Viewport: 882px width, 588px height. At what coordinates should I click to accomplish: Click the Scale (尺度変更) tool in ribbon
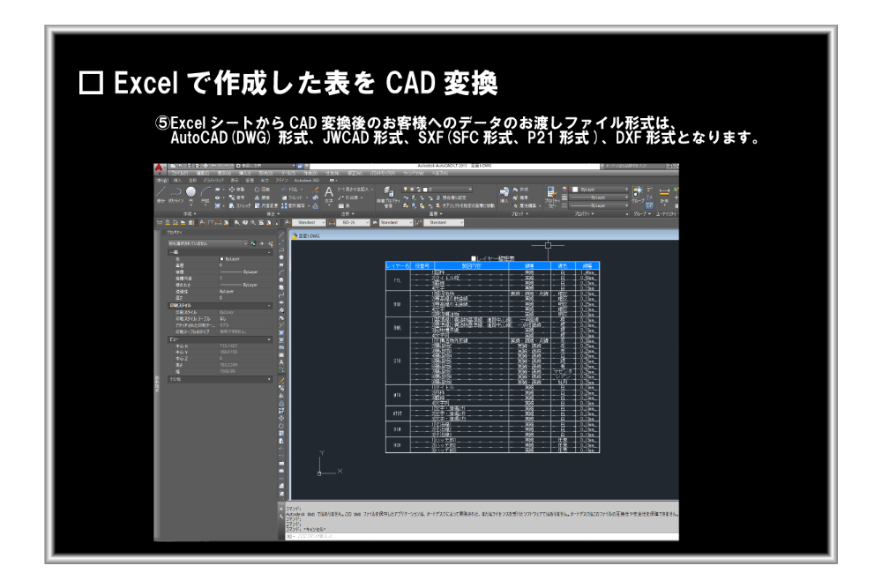266,205
